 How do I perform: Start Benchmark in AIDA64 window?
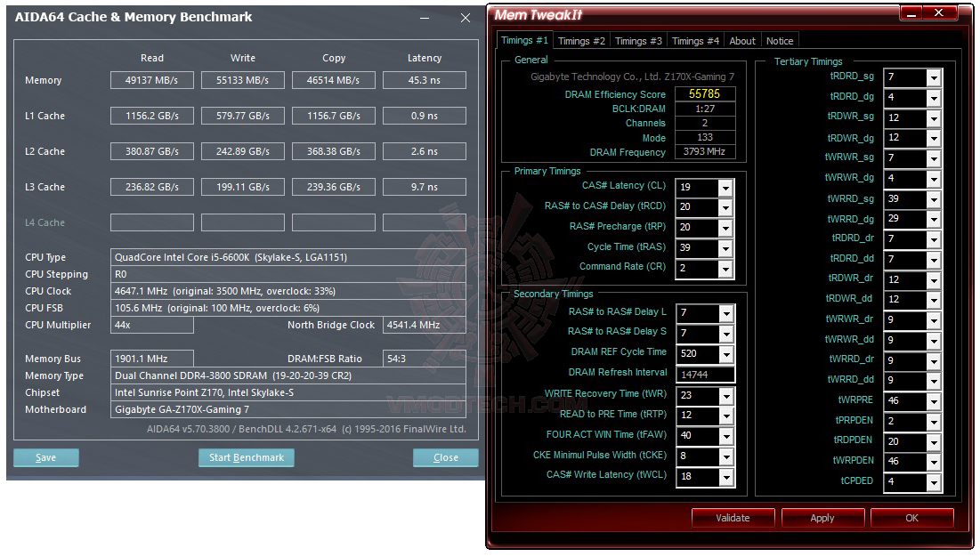[x=247, y=457]
